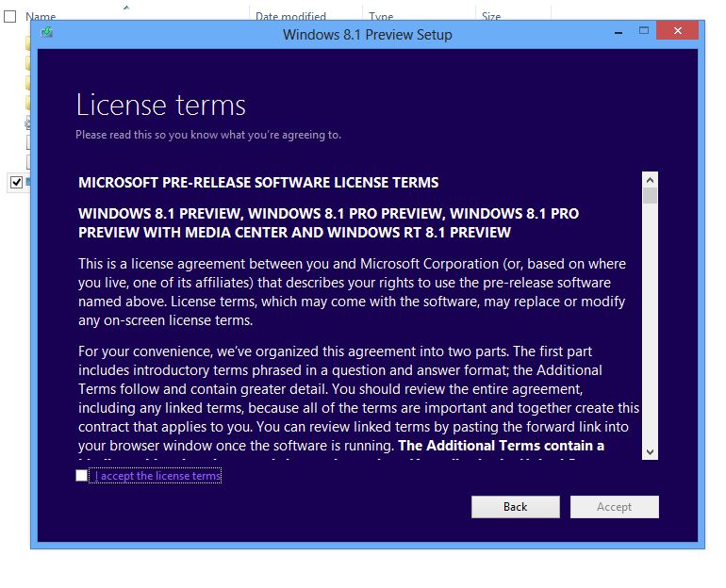This screenshot has width=726, height=588.
Task: Click the 'I accept the license terms' label
Action: pos(157,476)
